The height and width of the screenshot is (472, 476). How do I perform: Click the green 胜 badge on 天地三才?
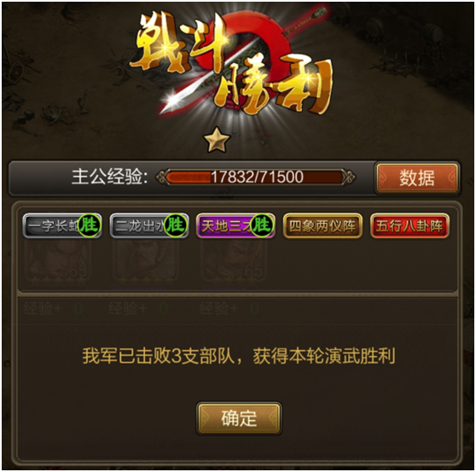click(262, 225)
